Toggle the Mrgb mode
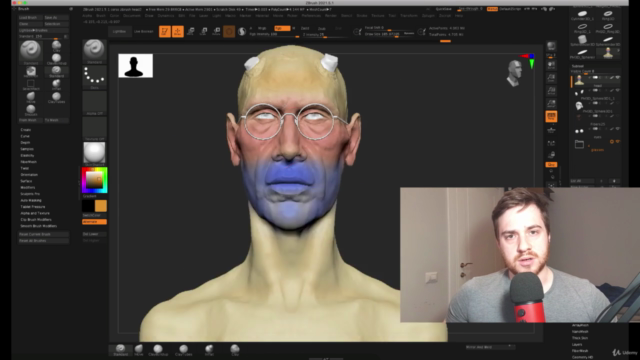 pyautogui.click(x=262, y=28)
